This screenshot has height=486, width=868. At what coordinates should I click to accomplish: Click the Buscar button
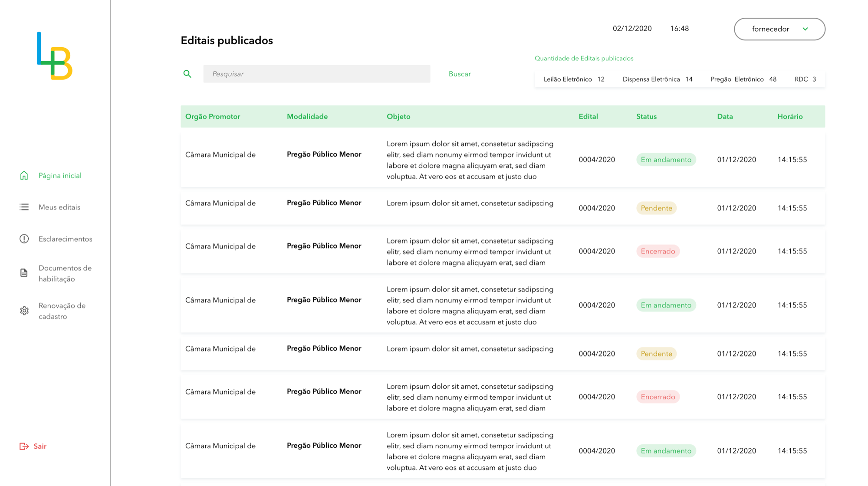pyautogui.click(x=460, y=74)
